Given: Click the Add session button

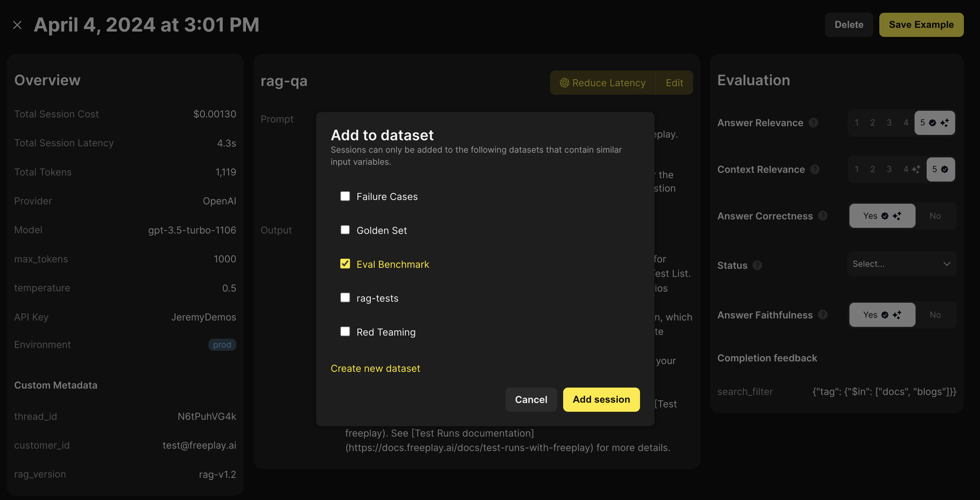Looking at the screenshot, I should pyautogui.click(x=601, y=400).
